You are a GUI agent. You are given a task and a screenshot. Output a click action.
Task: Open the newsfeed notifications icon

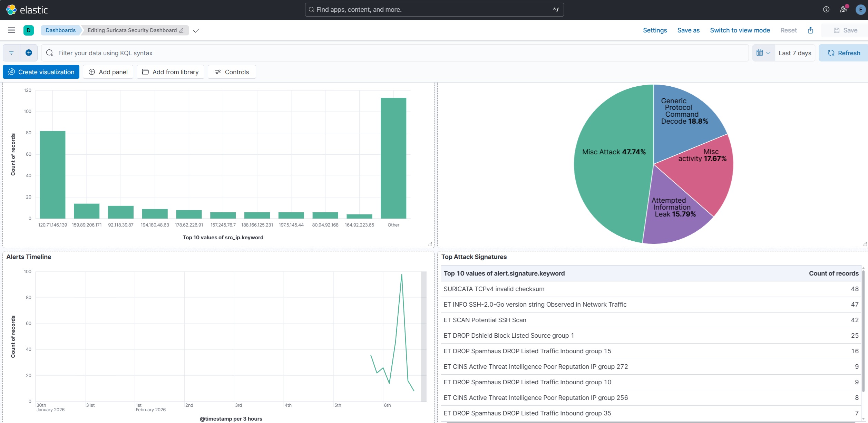coord(843,10)
